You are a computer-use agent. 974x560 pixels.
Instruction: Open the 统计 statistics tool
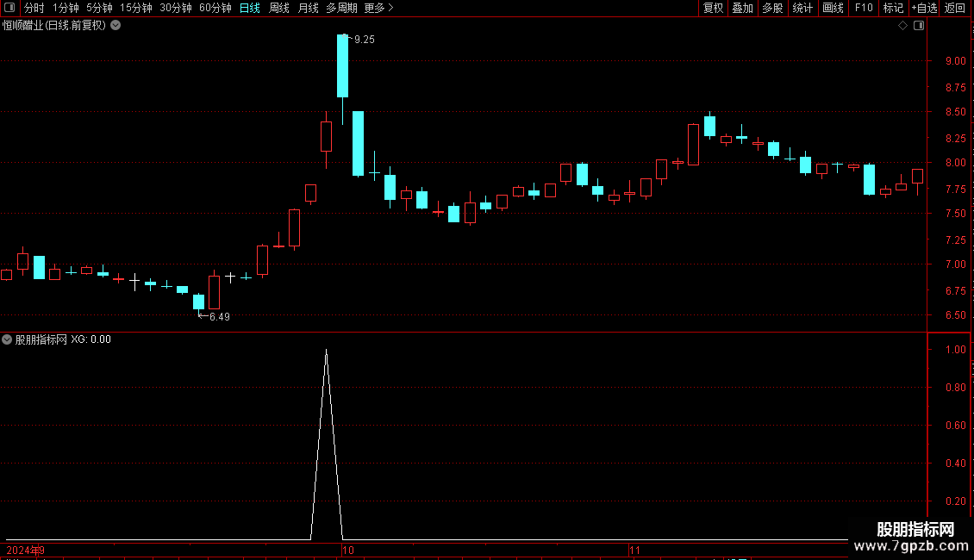(x=802, y=8)
